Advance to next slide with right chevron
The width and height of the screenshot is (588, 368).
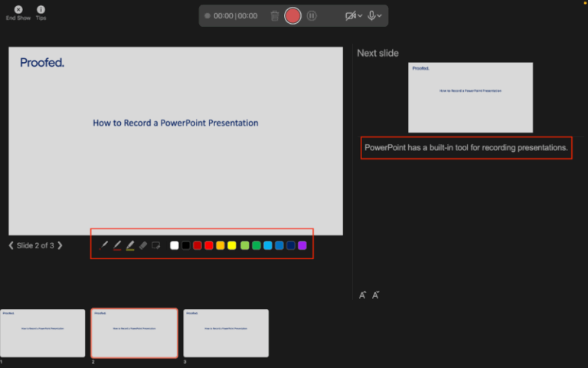[60, 245]
